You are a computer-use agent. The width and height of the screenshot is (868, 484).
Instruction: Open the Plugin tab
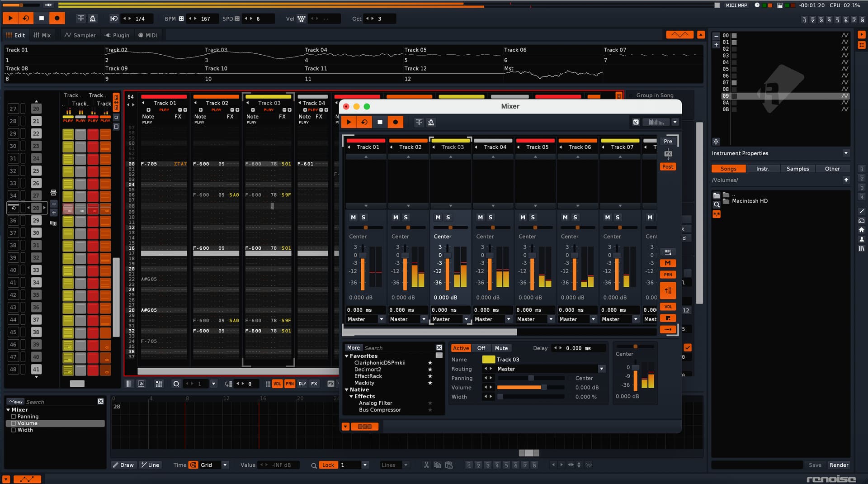(x=117, y=35)
